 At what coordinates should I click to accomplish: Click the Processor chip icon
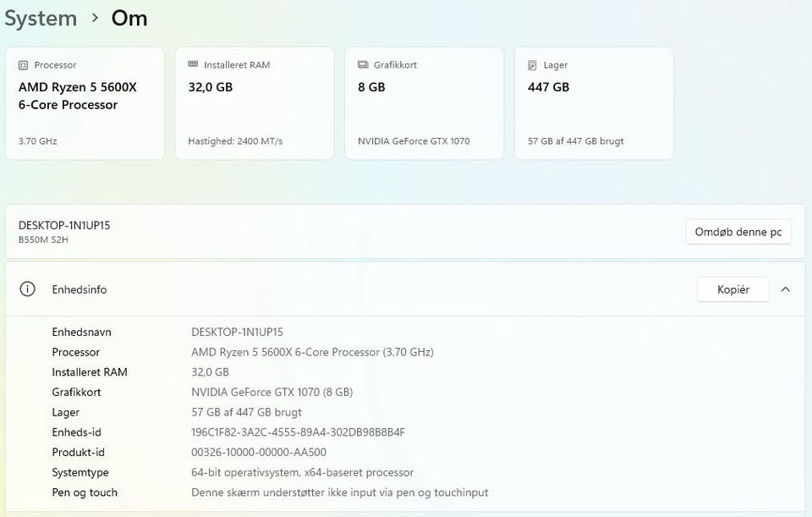(x=23, y=65)
